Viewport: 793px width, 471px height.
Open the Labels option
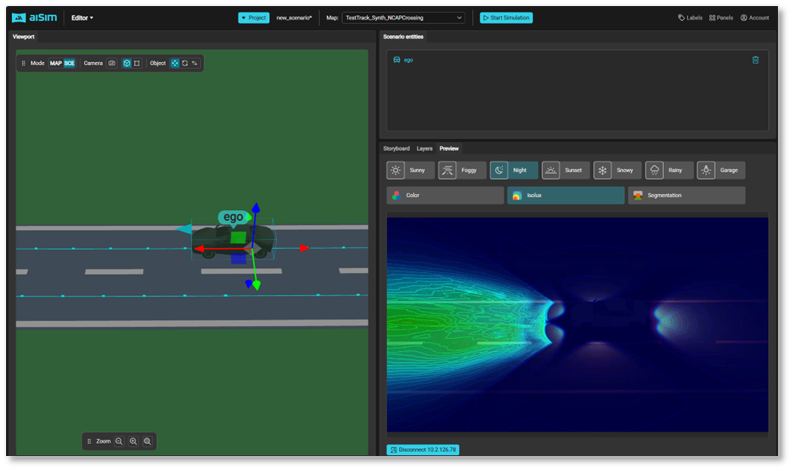[690, 18]
